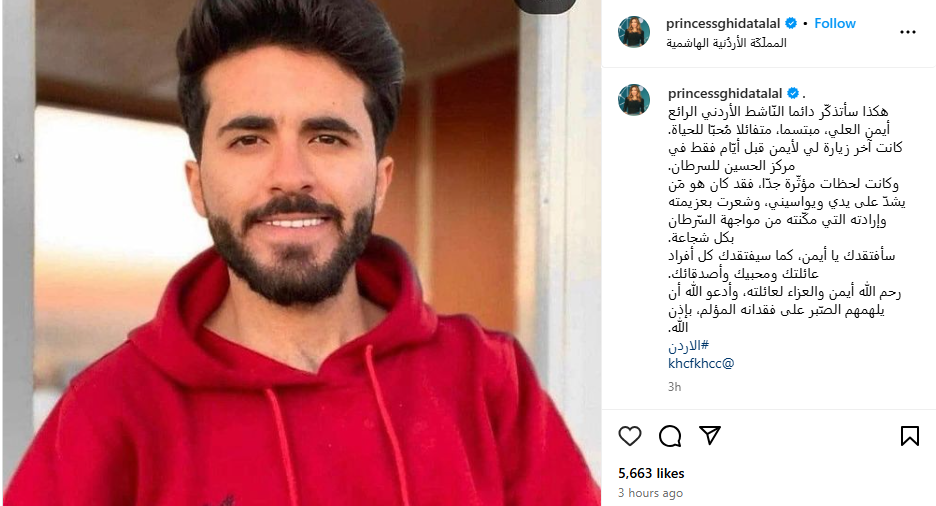Open hashtag #الاردن
Image resolution: width=936 pixels, height=506 pixels.
click(x=688, y=345)
